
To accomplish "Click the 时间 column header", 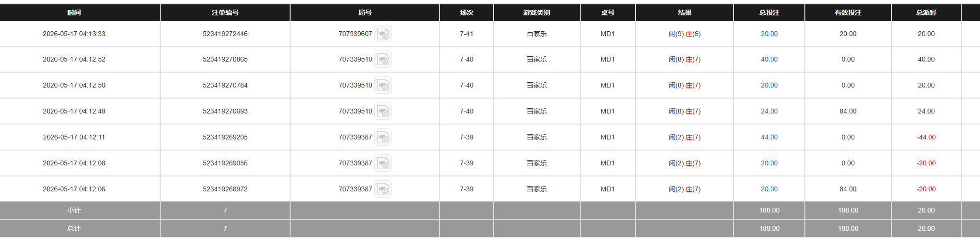I will (x=74, y=13).
